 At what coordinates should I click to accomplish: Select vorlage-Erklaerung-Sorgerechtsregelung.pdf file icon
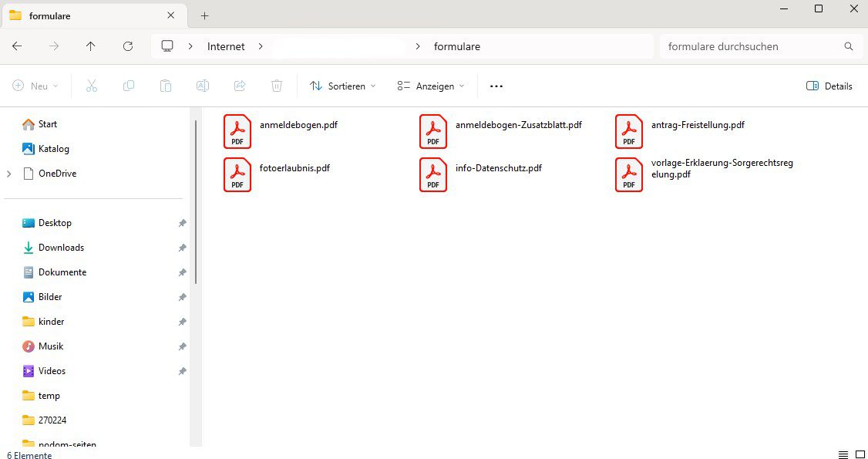click(x=629, y=174)
